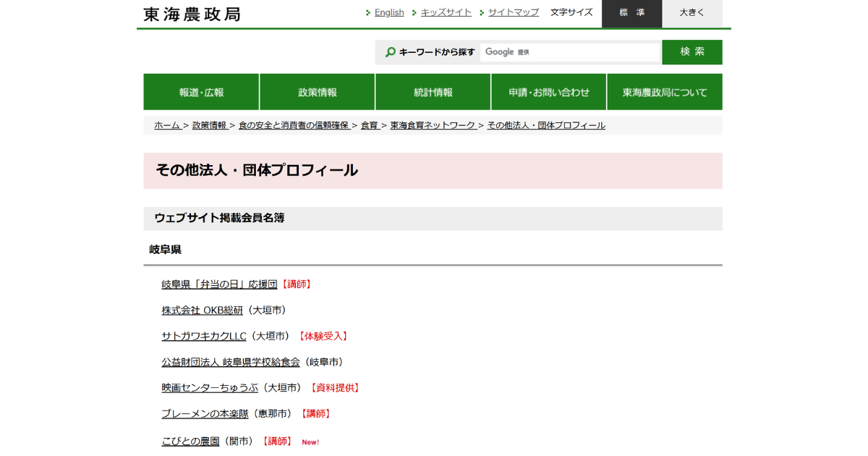Open the 東海食育ネットワーク breadcrumb link
This screenshot has width=868, height=456.
coord(432,124)
